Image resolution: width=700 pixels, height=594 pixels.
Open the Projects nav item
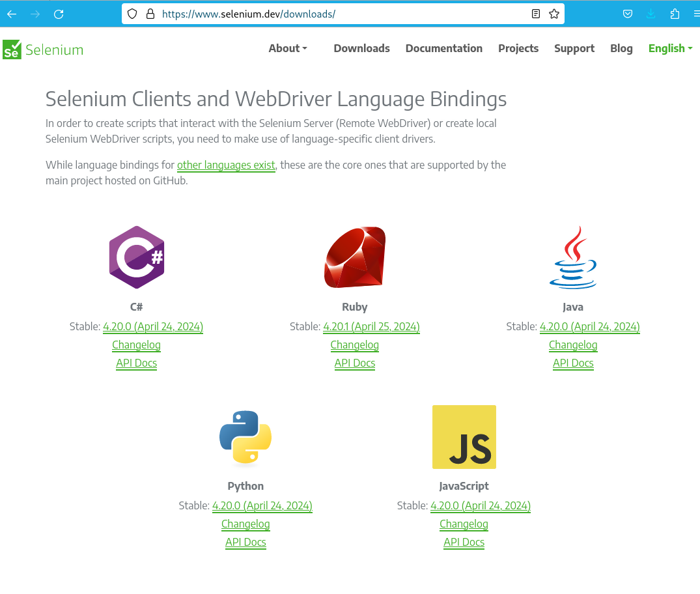[518, 48]
